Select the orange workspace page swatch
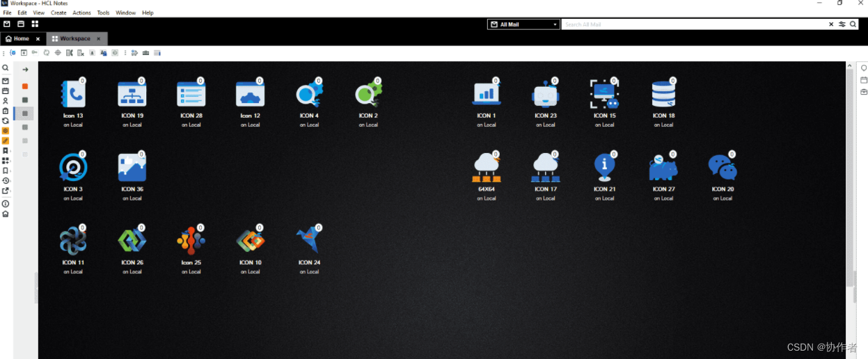 coord(25,86)
